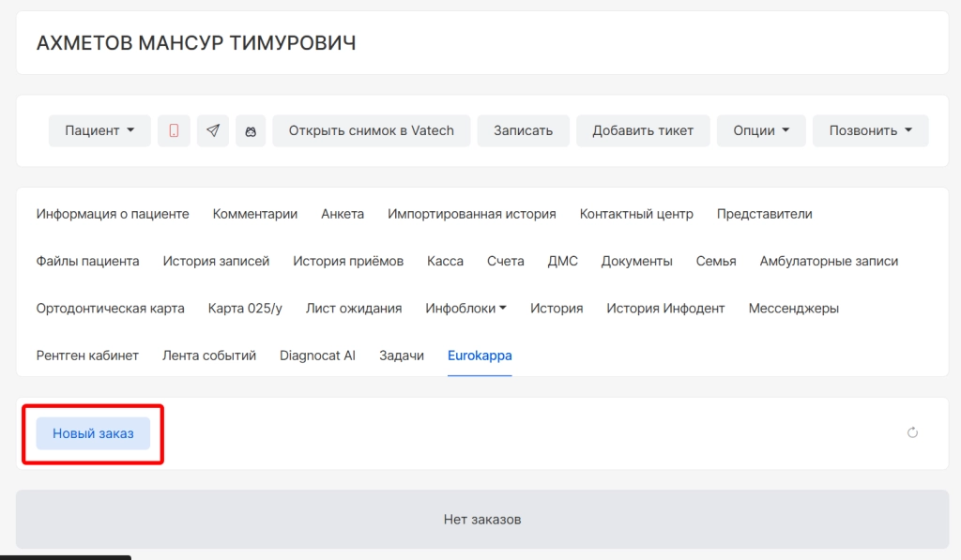Click the red mobile phone icon button
This screenshot has height=560, width=961.
pyautogui.click(x=174, y=131)
